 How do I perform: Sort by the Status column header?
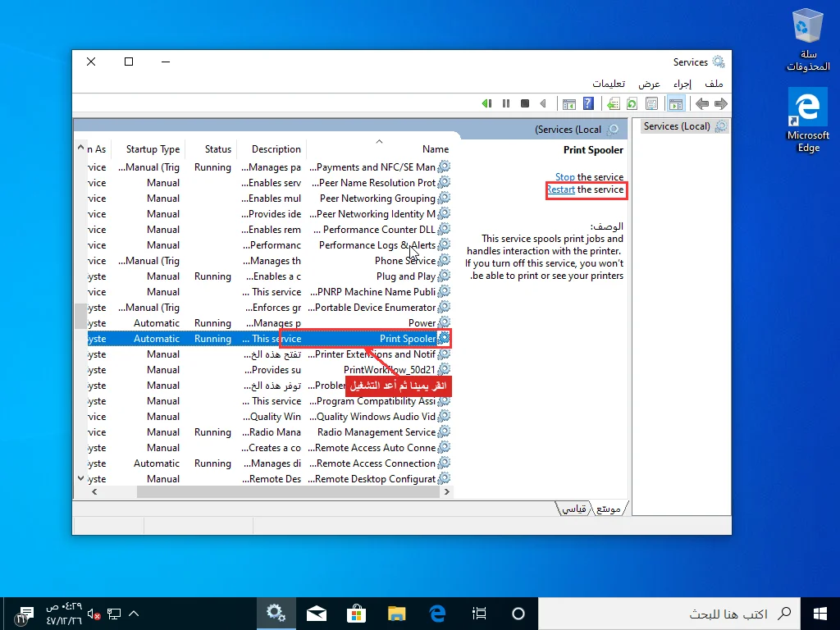click(x=212, y=149)
